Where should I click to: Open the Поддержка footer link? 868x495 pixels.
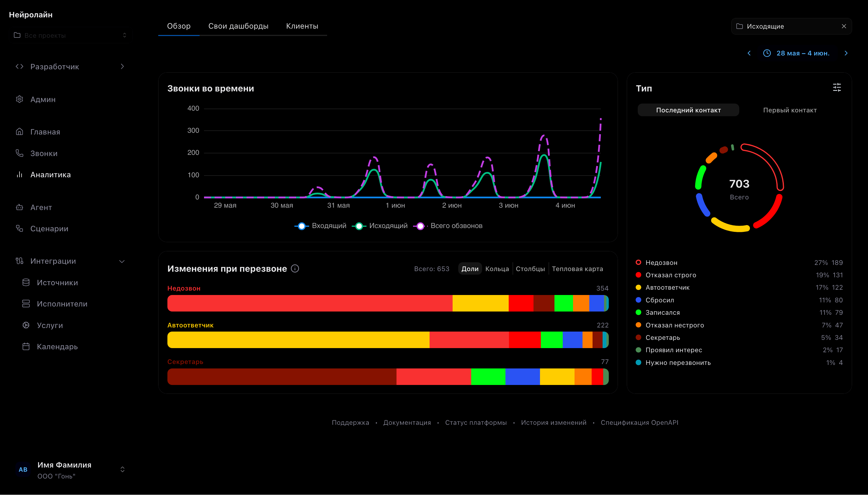(x=350, y=423)
